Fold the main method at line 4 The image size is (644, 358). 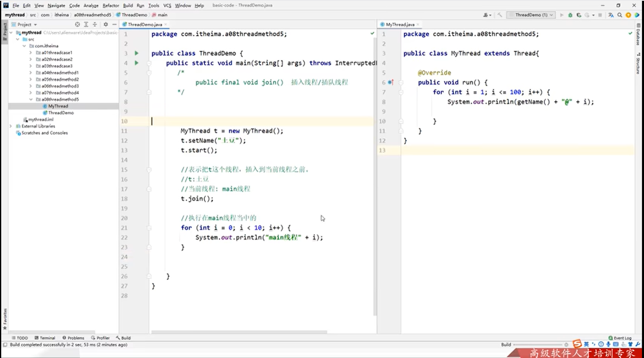pos(149,63)
